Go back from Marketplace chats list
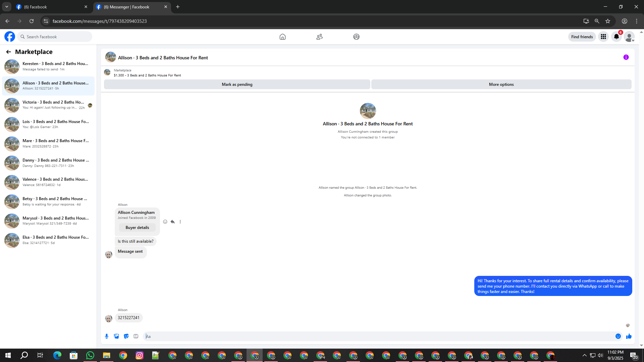Image resolution: width=644 pixels, height=362 pixels. [8, 52]
